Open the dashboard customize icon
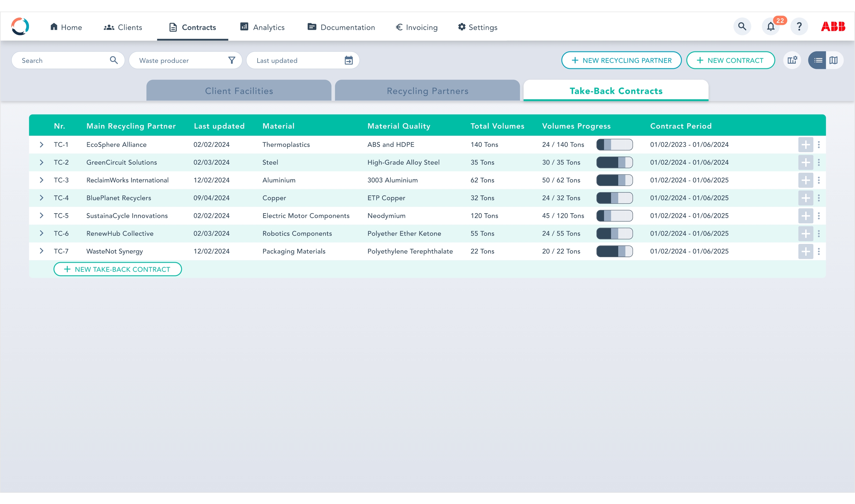This screenshot has width=855, height=504. [792, 60]
